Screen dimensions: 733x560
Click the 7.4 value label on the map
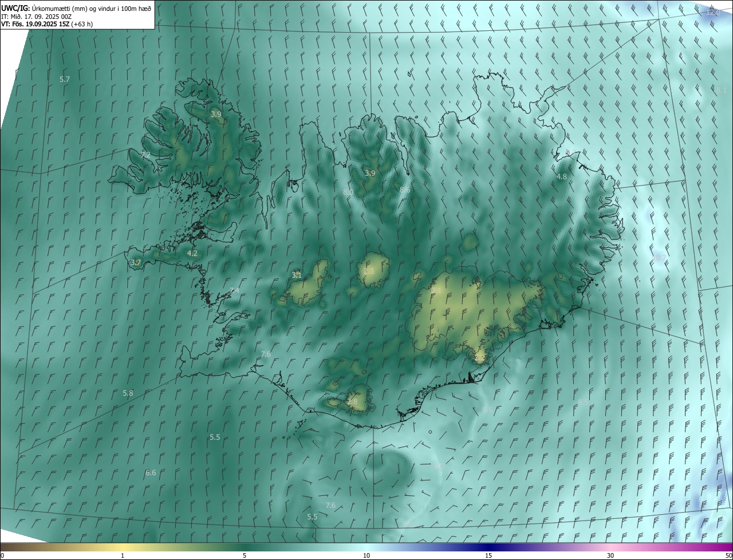pyautogui.click(x=234, y=291)
